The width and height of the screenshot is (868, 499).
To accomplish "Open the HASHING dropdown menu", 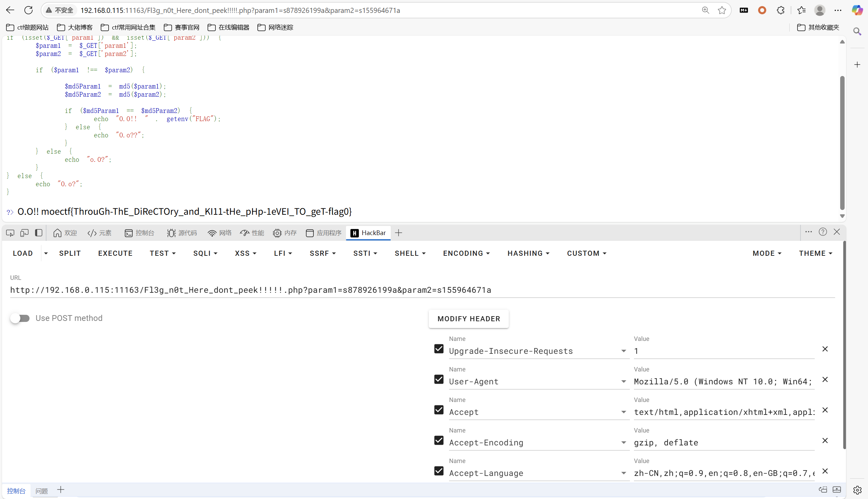I will [528, 253].
